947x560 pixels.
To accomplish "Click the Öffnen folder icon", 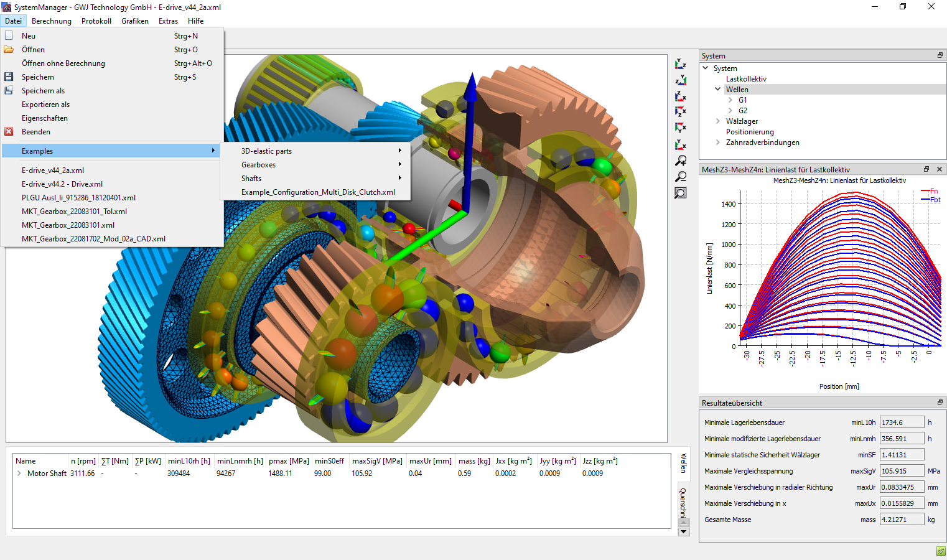I will 9,49.
